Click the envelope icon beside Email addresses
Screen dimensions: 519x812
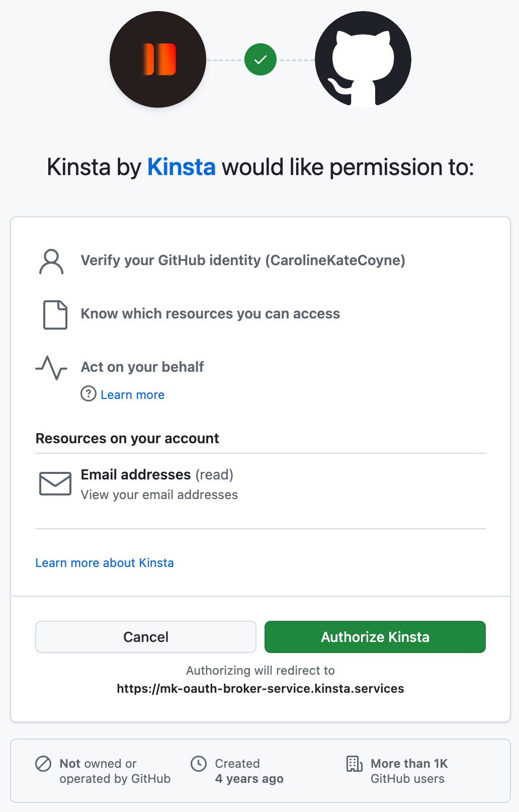(x=55, y=483)
